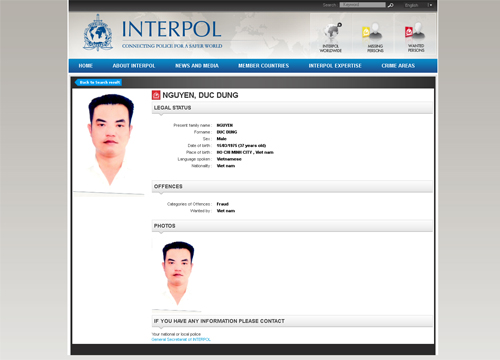Click the HO CHI MINH CITY birthplace value
500x360 pixels.
[x=245, y=152]
